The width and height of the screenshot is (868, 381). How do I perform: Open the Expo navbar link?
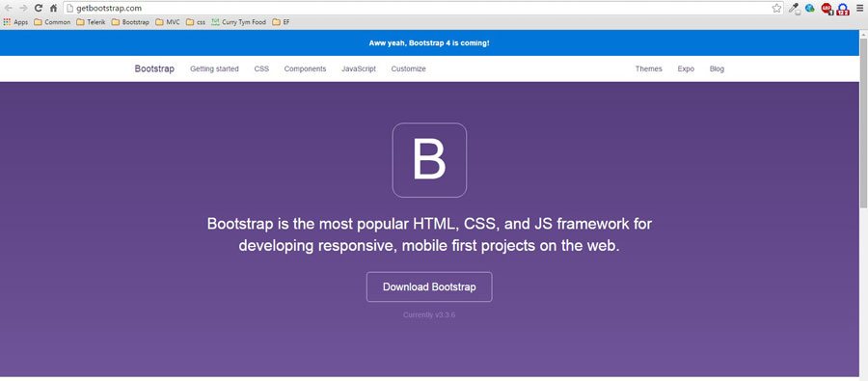[x=686, y=68]
